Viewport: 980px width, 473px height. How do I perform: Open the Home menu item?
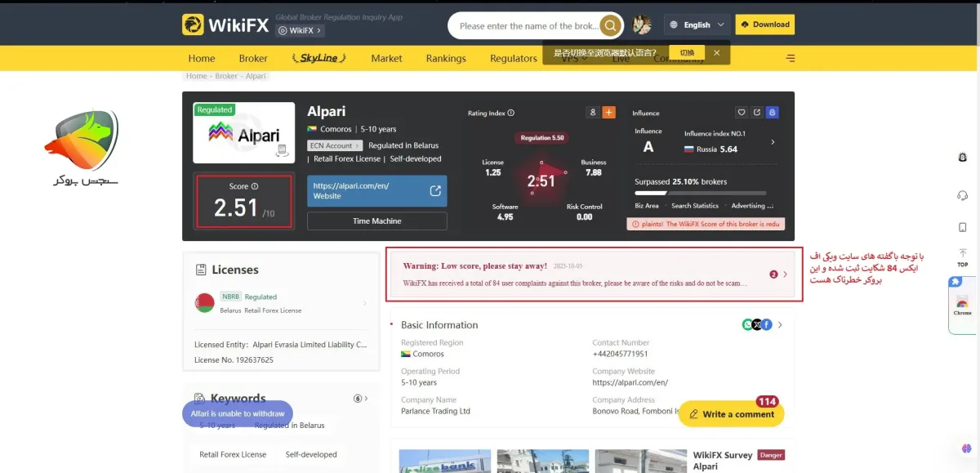click(202, 58)
